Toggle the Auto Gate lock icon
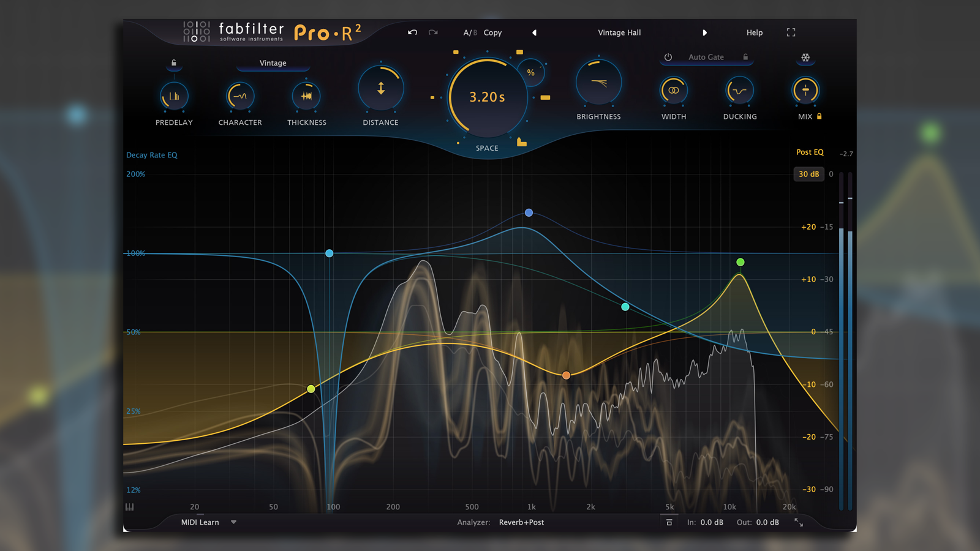This screenshot has width=980, height=551. (745, 57)
